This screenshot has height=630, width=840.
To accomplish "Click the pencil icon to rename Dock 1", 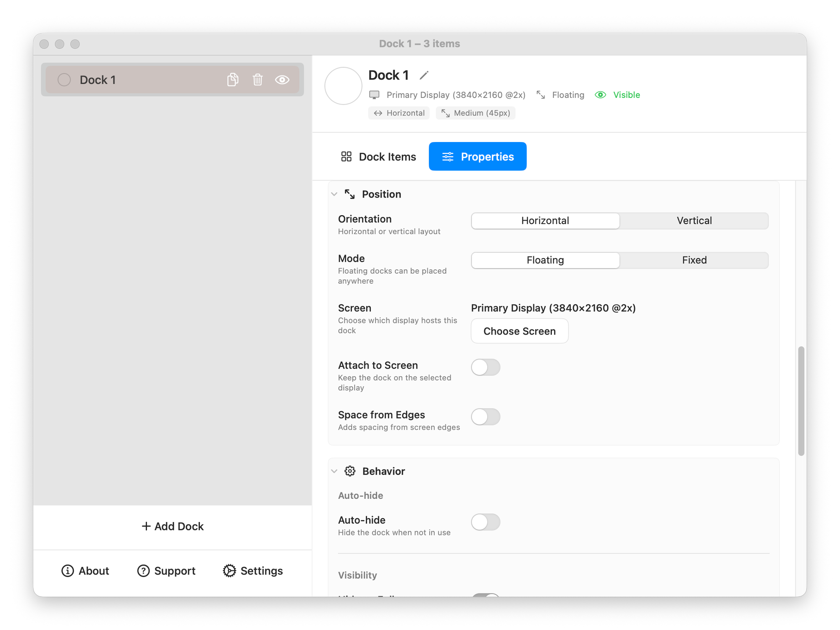I will pyautogui.click(x=424, y=75).
